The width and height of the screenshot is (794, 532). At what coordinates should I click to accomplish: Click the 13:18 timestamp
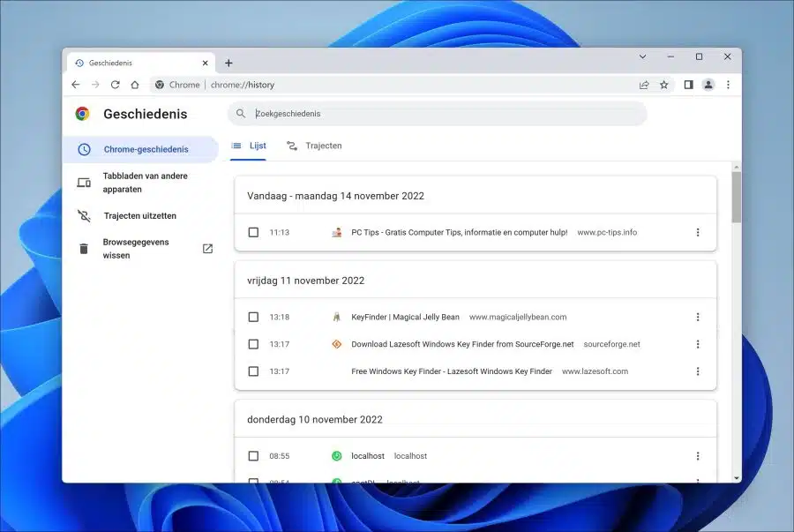279,317
